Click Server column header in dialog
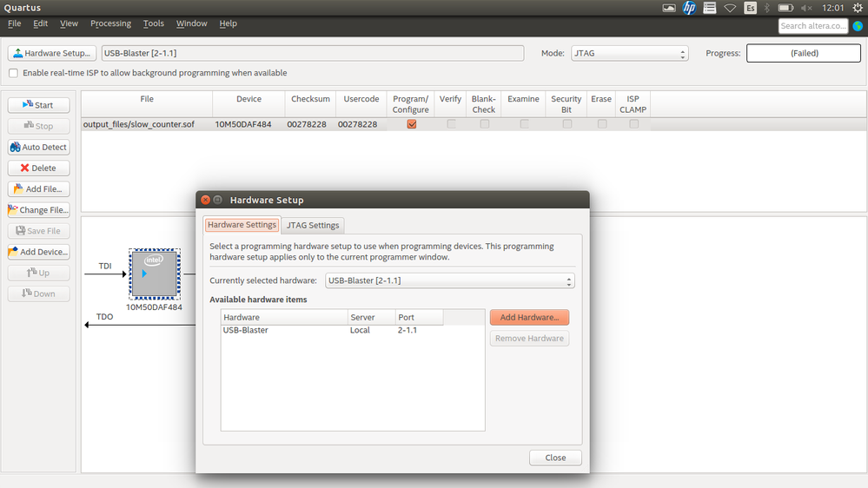The height and width of the screenshot is (488, 868). pos(372,317)
